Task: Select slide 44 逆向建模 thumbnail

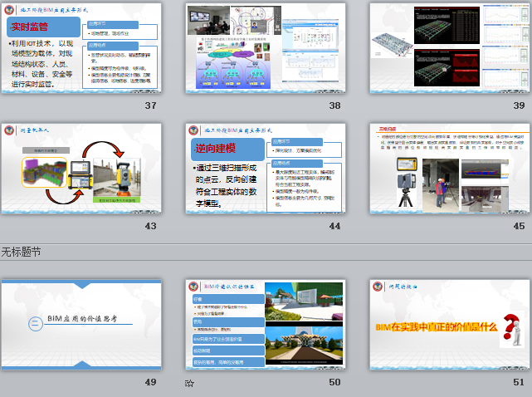Action: [x=264, y=169]
